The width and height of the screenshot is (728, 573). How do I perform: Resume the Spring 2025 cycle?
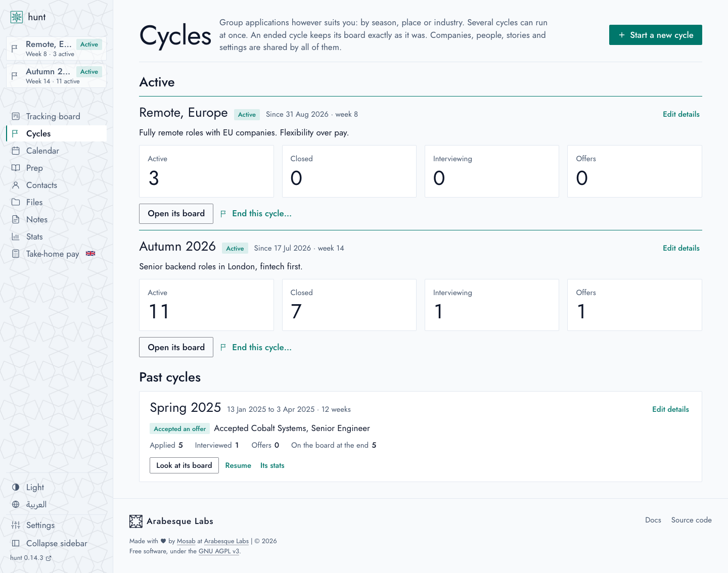(238, 465)
